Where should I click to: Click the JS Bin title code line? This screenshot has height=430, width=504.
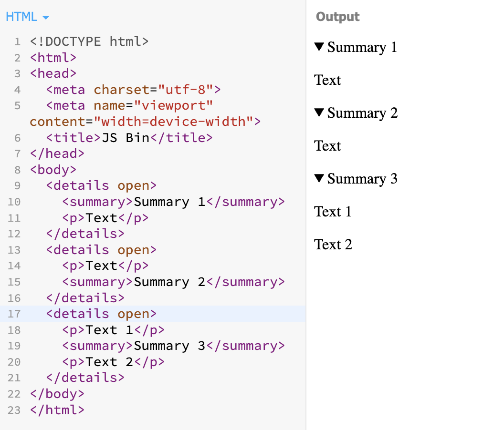[x=129, y=138]
